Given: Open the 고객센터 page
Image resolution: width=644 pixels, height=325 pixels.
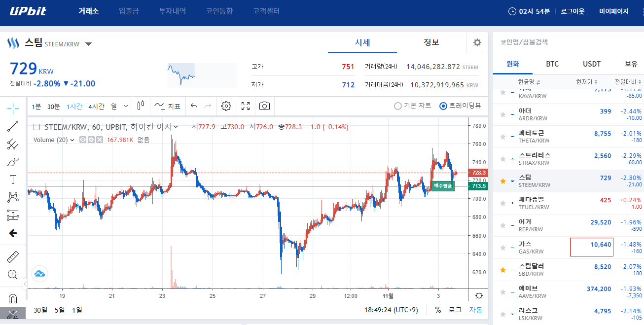Looking at the screenshot, I should 266,11.
